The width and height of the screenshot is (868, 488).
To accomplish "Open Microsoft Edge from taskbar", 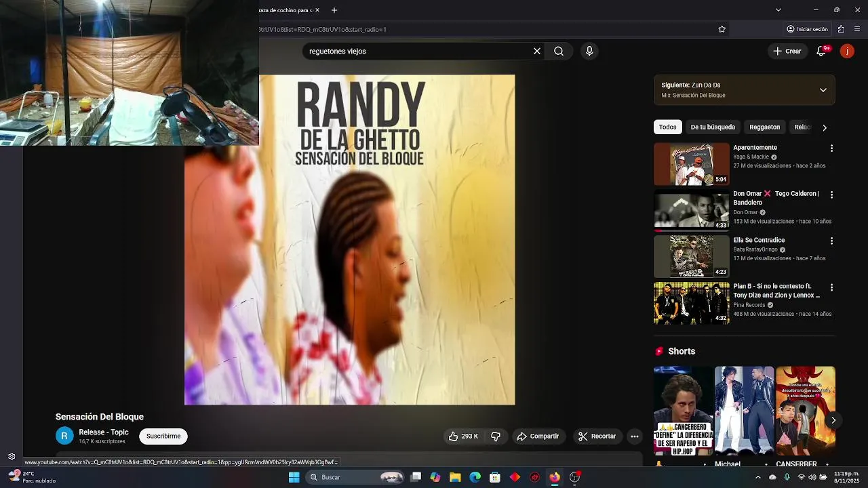I will (475, 477).
